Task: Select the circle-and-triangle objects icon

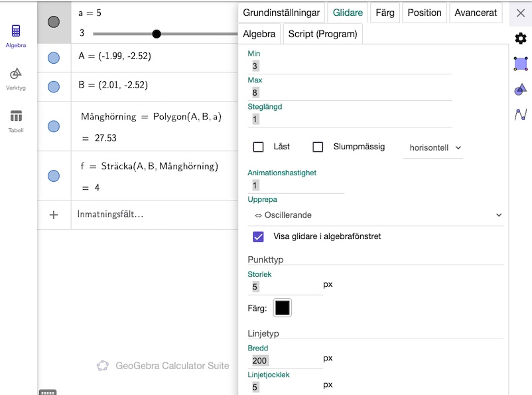Action: 521,89
